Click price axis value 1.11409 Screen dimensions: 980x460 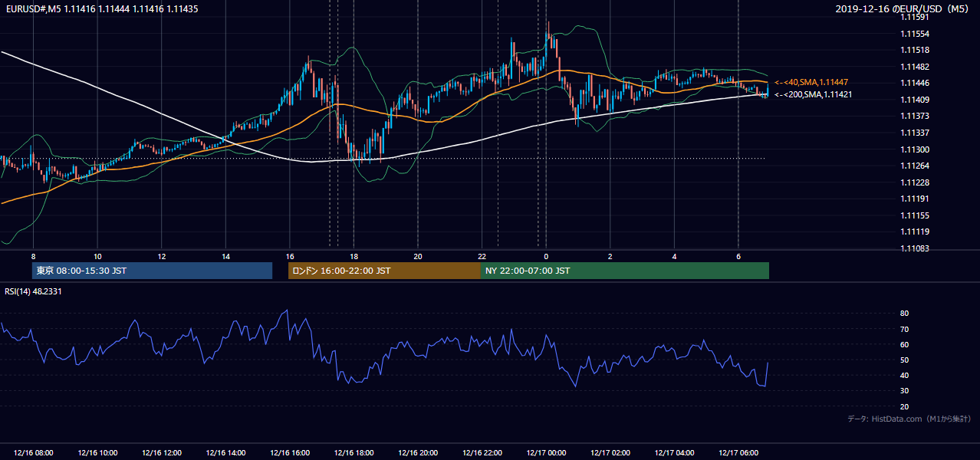point(915,100)
